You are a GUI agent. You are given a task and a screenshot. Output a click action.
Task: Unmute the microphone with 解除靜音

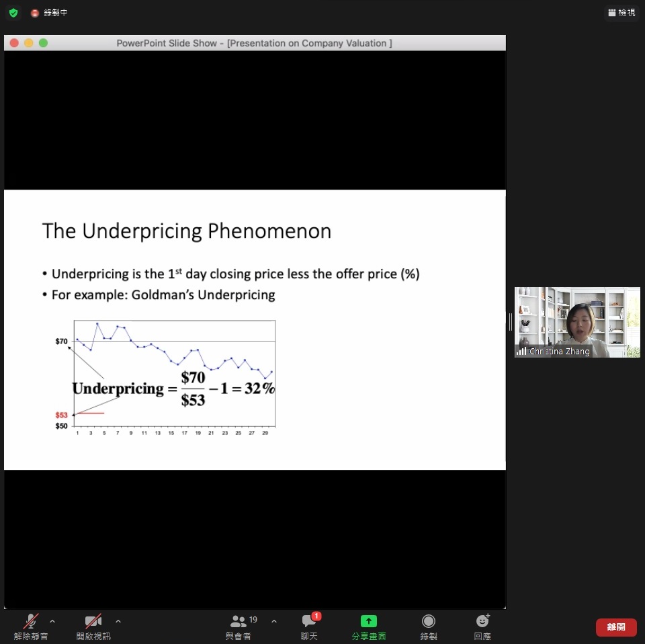click(31, 626)
